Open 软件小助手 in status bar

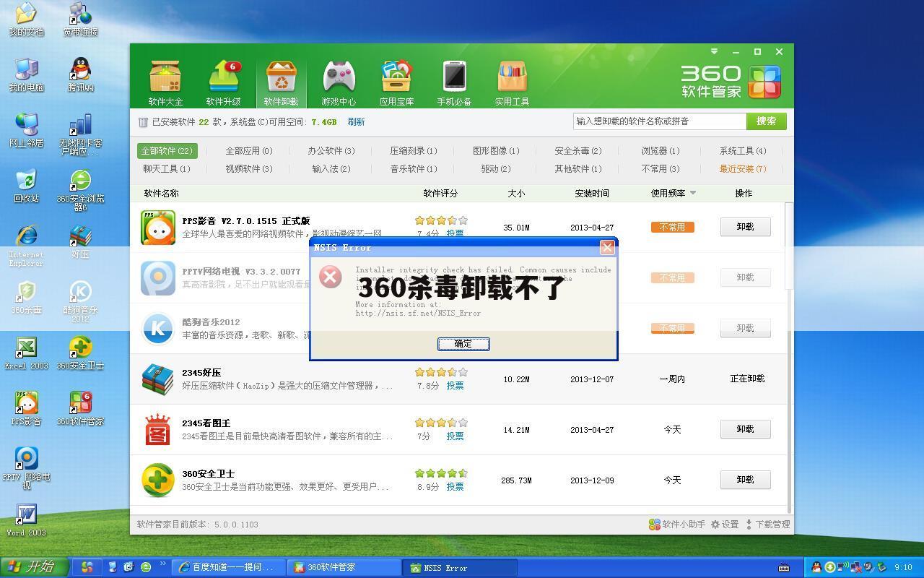[676, 525]
